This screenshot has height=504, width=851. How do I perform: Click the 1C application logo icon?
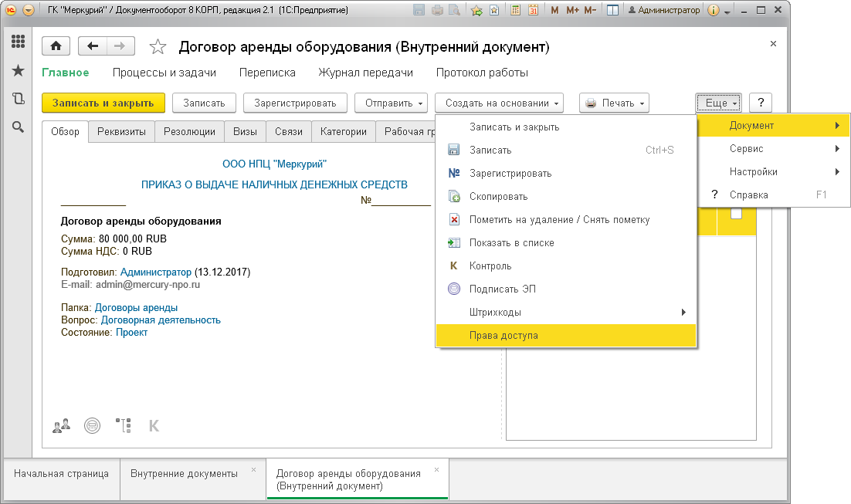click(x=11, y=10)
